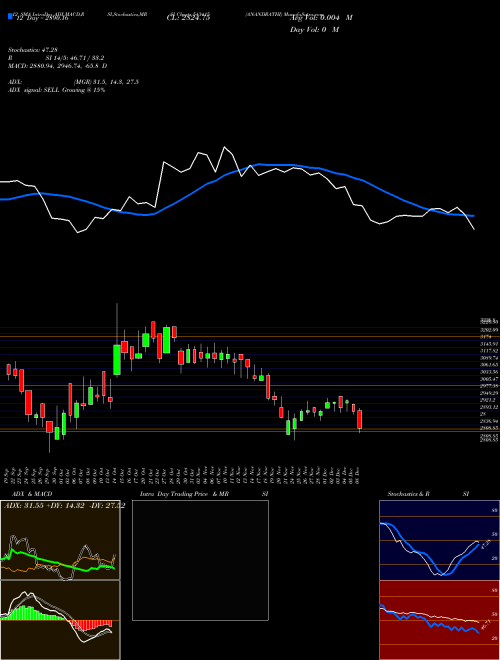Click the last red candle on the chart
500x660 pixels.
click(x=359, y=420)
